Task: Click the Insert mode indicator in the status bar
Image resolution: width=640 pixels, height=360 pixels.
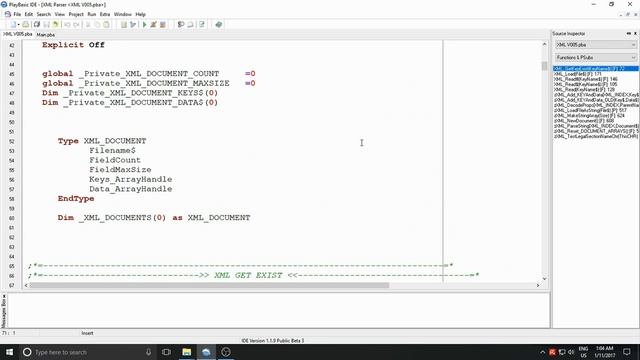Action: pos(87,333)
